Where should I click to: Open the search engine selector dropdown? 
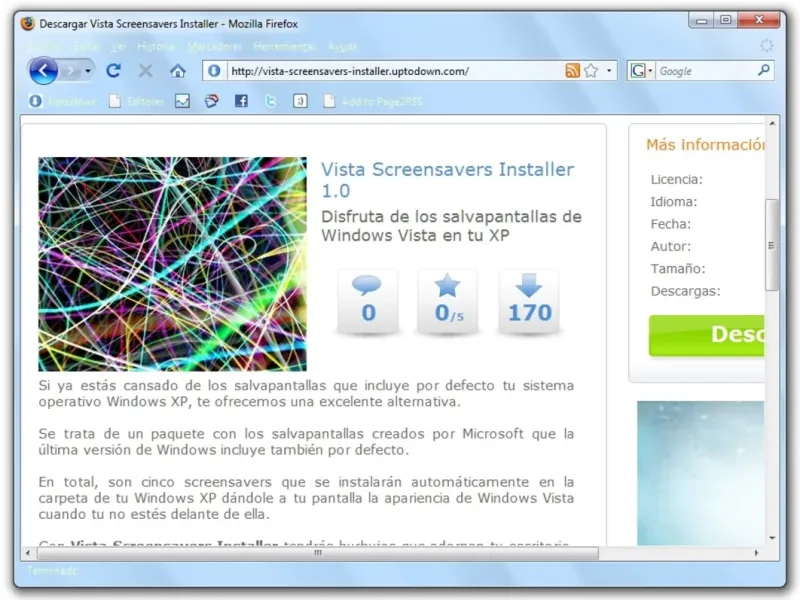point(641,70)
